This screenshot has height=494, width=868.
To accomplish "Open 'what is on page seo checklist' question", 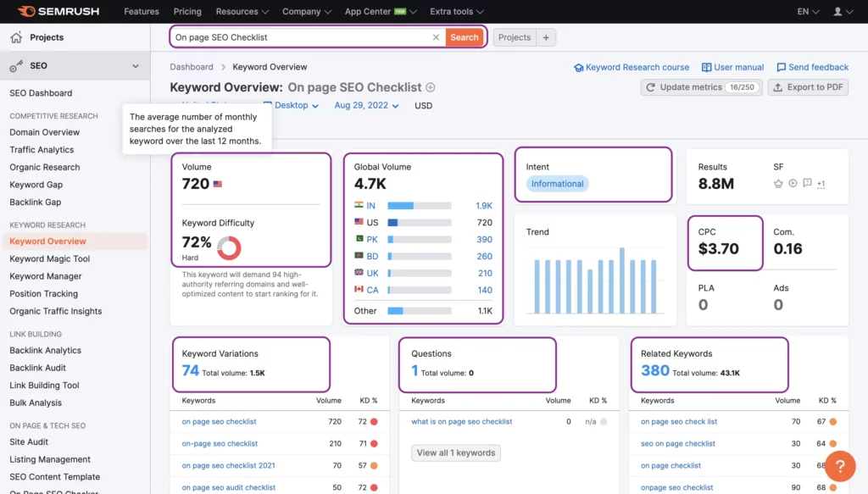I will tap(462, 421).
